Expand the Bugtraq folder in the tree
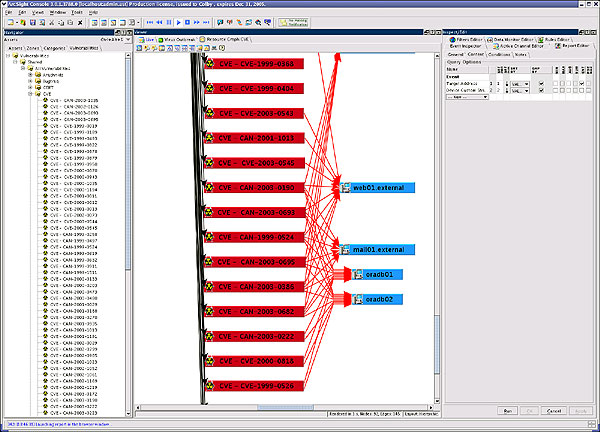600x432 pixels. point(31,79)
